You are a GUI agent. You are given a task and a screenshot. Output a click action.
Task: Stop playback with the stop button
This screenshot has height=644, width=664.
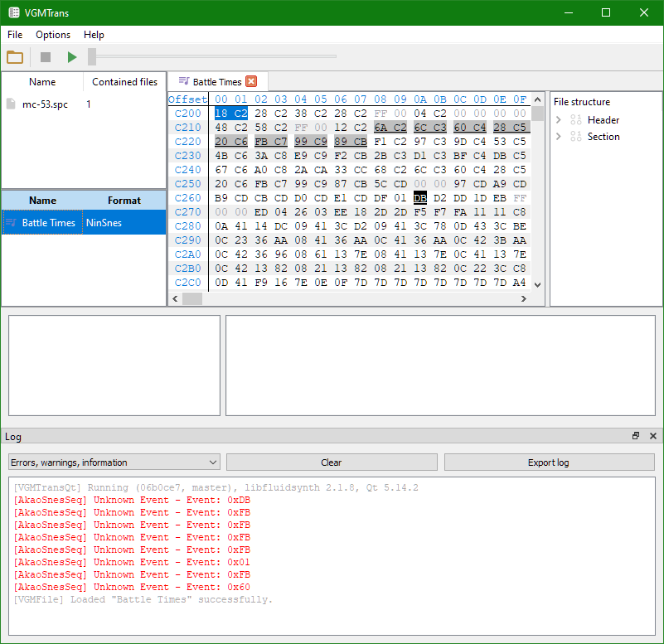click(46, 56)
